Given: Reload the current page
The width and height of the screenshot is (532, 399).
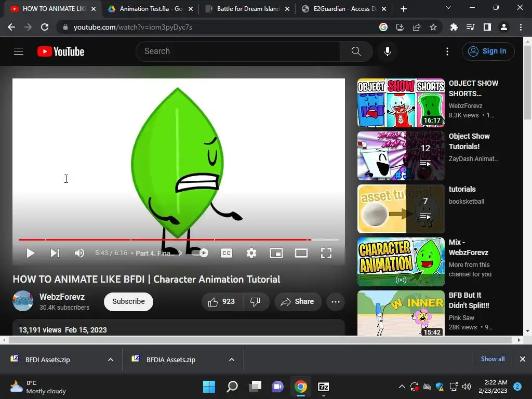Looking at the screenshot, I should (45, 27).
